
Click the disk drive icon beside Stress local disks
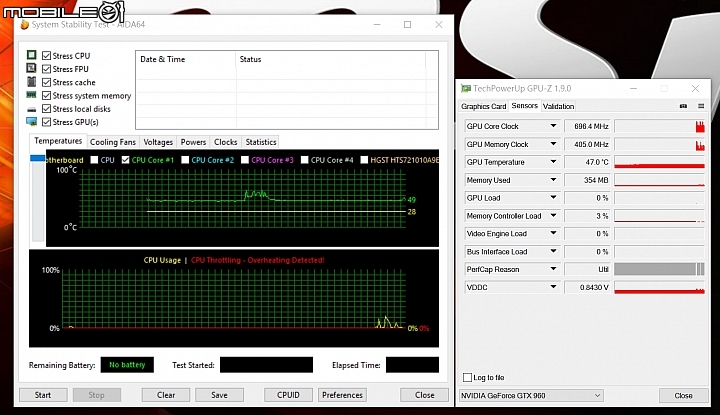click(31, 109)
